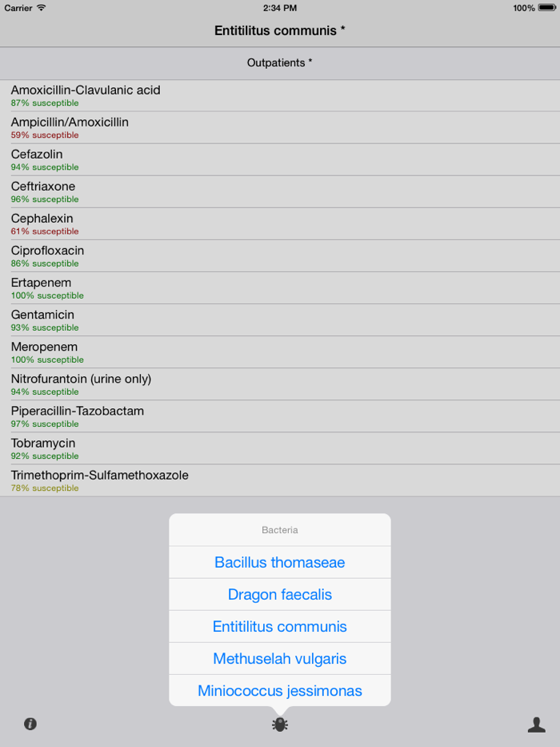The image size is (560, 747).
Task: Select the Trimethoprim-Sulfamethoxazole row
Action: tap(280, 480)
